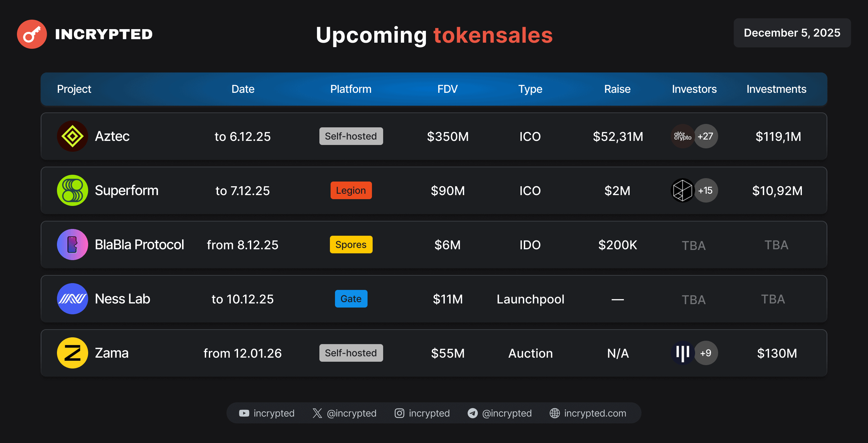Click the Legion platform badge
The height and width of the screenshot is (443, 868).
tap(351, 190)
